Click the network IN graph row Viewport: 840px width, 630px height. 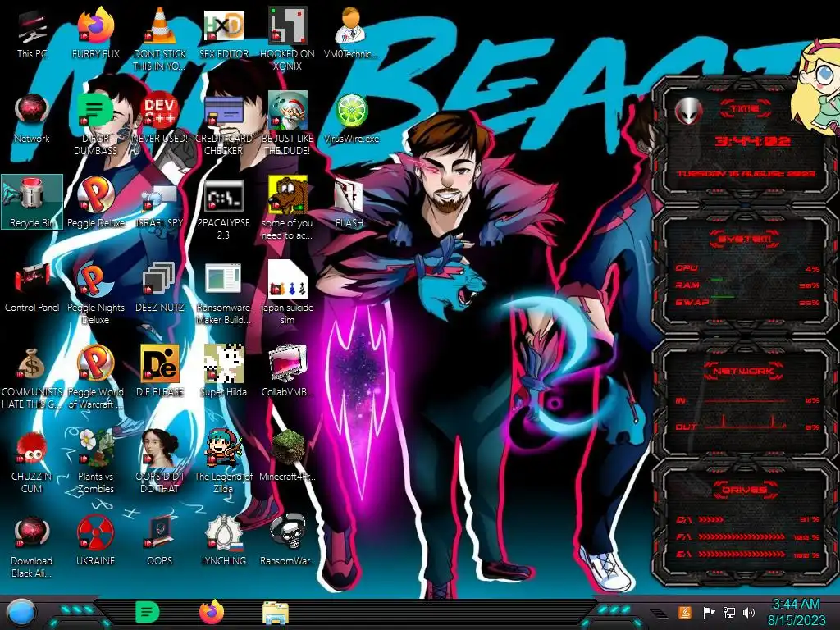click(x=747, y=400)
